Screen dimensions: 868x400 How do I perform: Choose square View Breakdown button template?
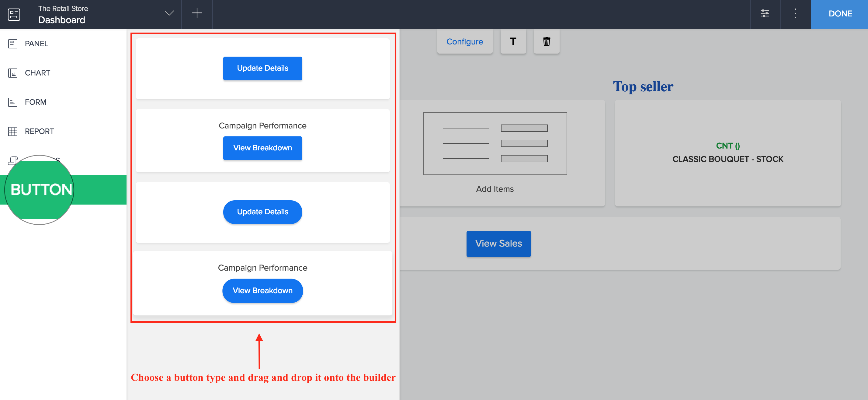[262, 148]
